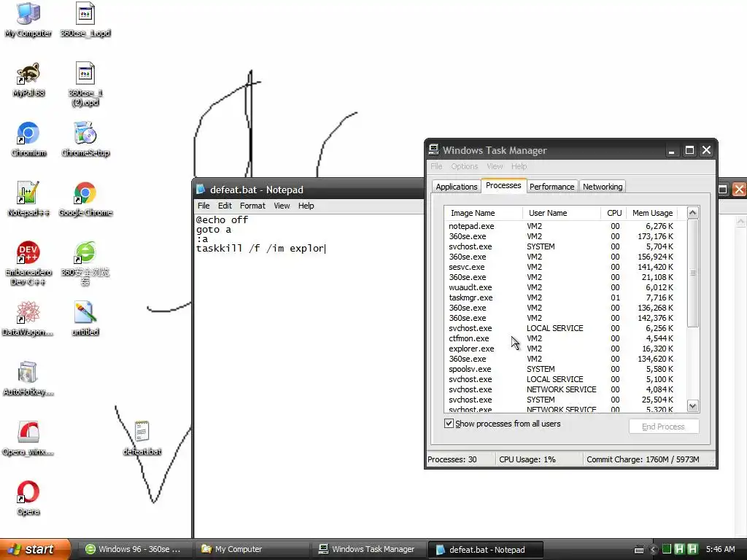Select the Chromium desktop shortcut

coord(28,139)
